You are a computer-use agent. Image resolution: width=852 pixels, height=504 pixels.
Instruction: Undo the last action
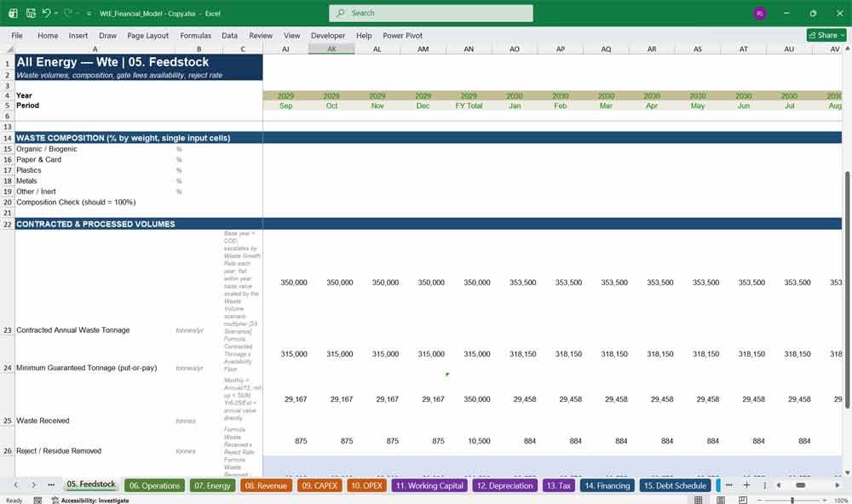point(47,13)
